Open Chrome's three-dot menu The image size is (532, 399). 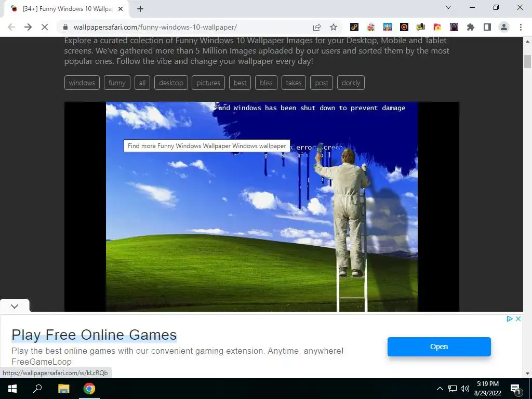tap(521, 27)
